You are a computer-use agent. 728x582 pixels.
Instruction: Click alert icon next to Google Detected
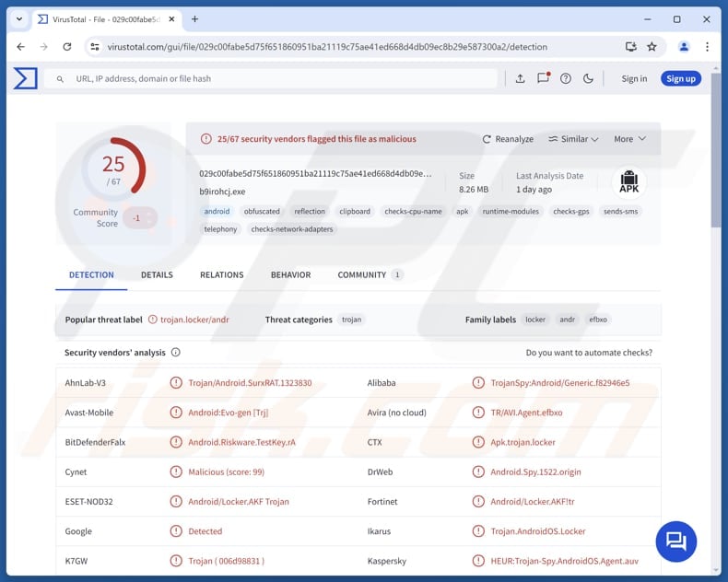point(176,531)
